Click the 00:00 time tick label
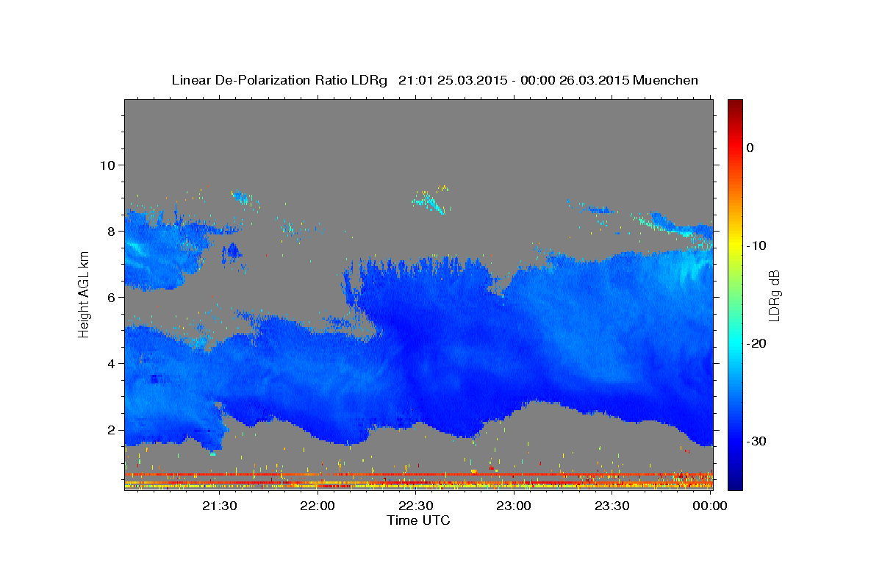 (710, 506)
